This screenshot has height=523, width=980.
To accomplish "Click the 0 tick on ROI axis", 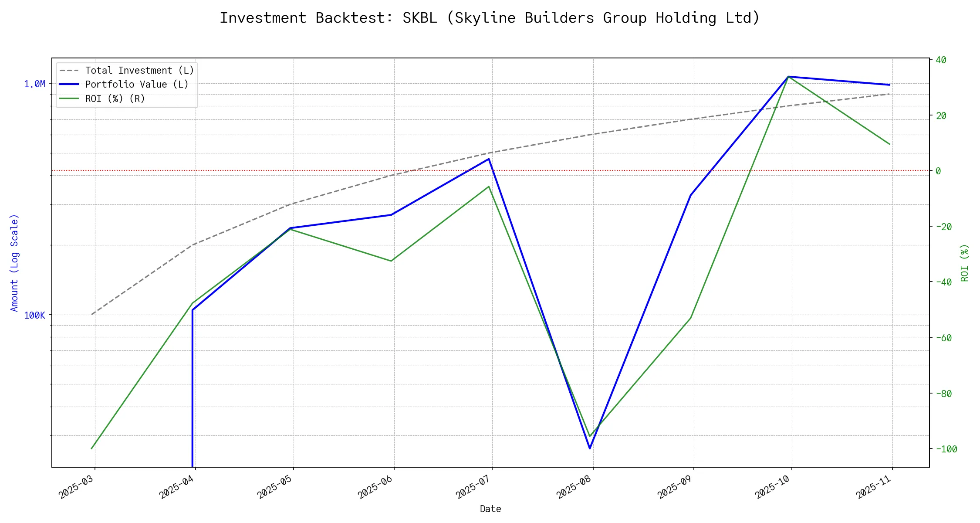I will tap(938, 171).
